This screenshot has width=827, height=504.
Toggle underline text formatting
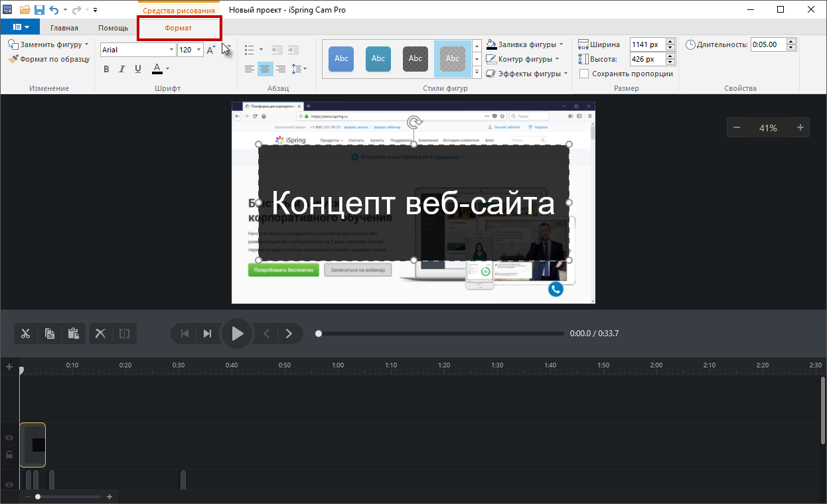pos(138,69)
